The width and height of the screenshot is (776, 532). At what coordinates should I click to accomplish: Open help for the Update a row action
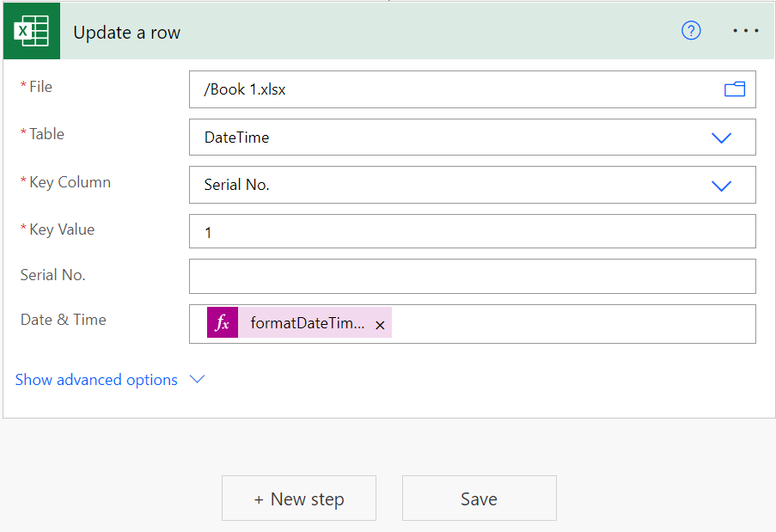691,31
